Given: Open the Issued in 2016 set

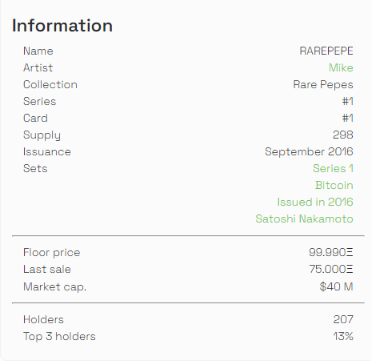Looking at the screenshot, I should 315,202.
